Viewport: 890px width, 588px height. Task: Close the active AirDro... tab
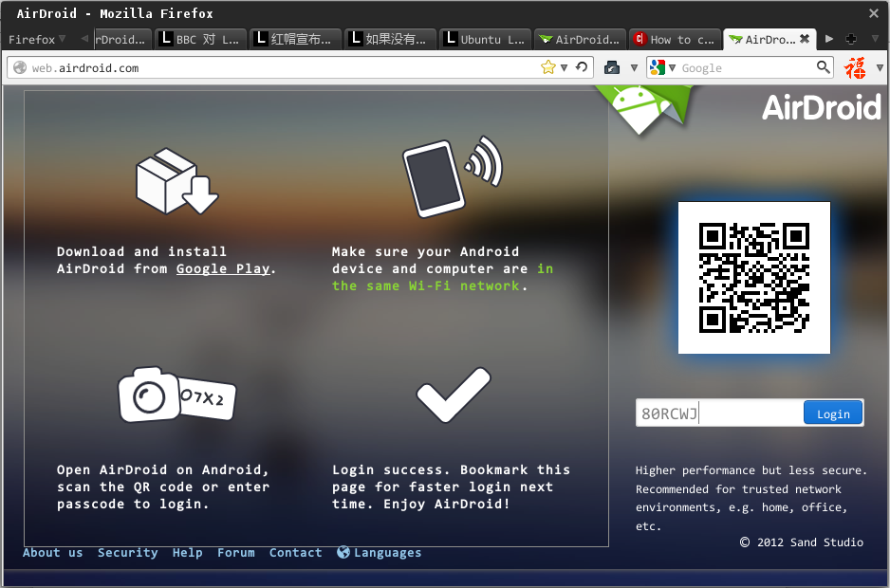[805, 39]
